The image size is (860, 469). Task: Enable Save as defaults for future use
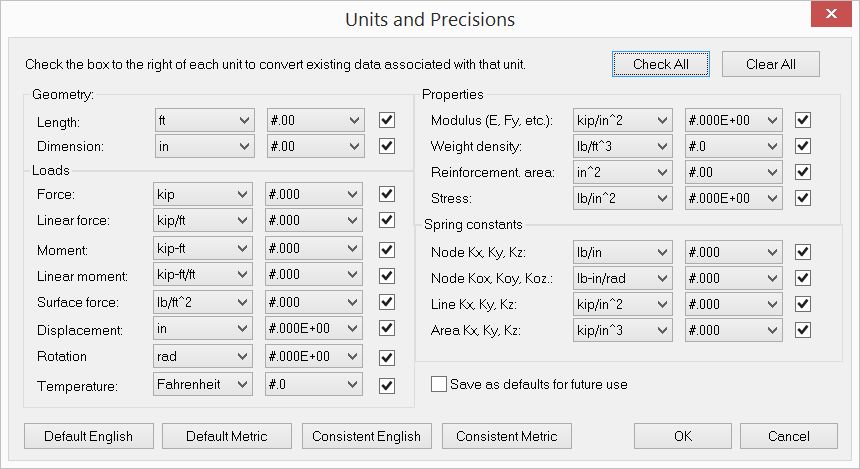click(438, 384)
